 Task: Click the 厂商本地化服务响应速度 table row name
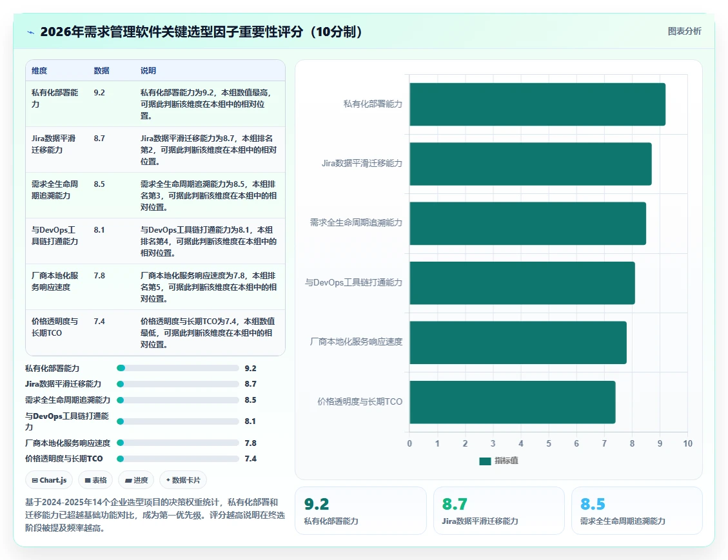[x=55, y=281]
